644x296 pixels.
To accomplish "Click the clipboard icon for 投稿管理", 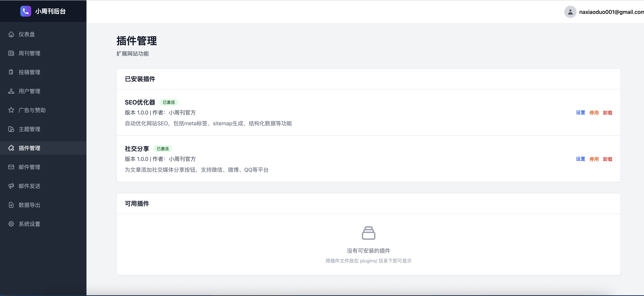I will click(x=11, y=72).
